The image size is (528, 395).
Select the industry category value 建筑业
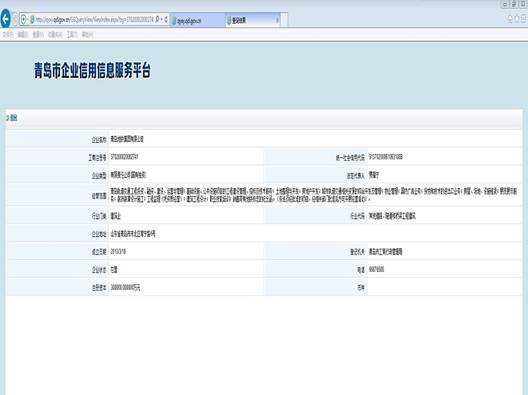pos(116,216)
